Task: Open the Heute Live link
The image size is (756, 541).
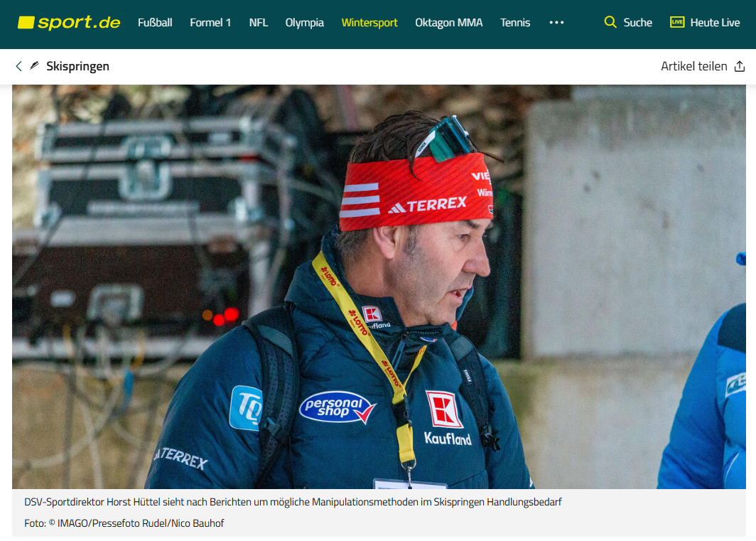Action: coord(715,23)
